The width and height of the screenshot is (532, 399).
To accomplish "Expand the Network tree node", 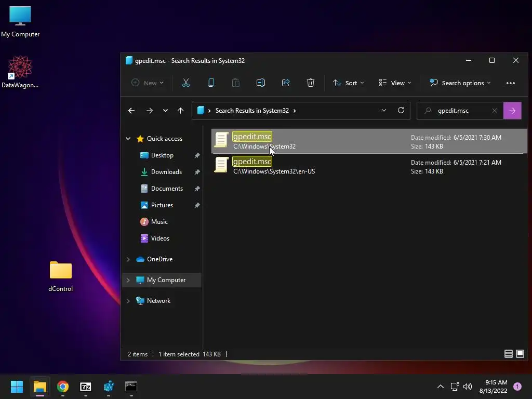I will click(x=128, y=301).
